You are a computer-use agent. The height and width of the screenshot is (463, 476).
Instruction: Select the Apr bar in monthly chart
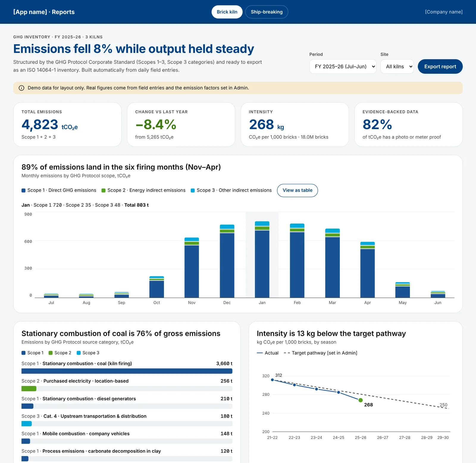coord(367,270)
